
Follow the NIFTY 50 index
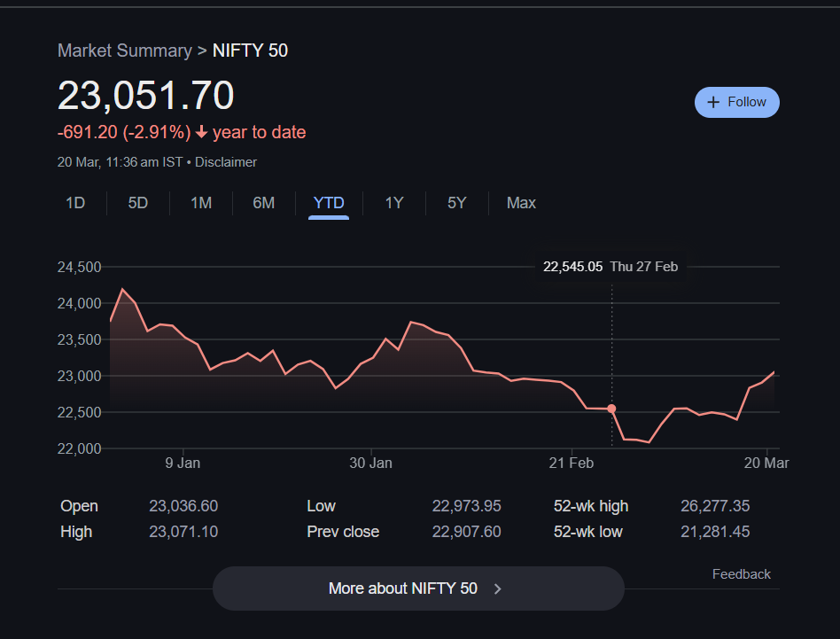pyautogui.click(x=736, y=102)
